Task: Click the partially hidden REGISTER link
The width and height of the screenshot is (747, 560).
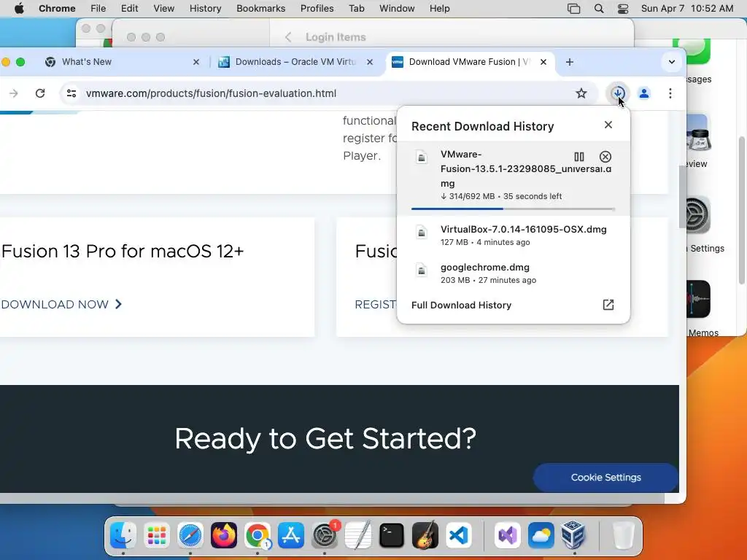Action: pyautogui.click(x=376, y=304)
